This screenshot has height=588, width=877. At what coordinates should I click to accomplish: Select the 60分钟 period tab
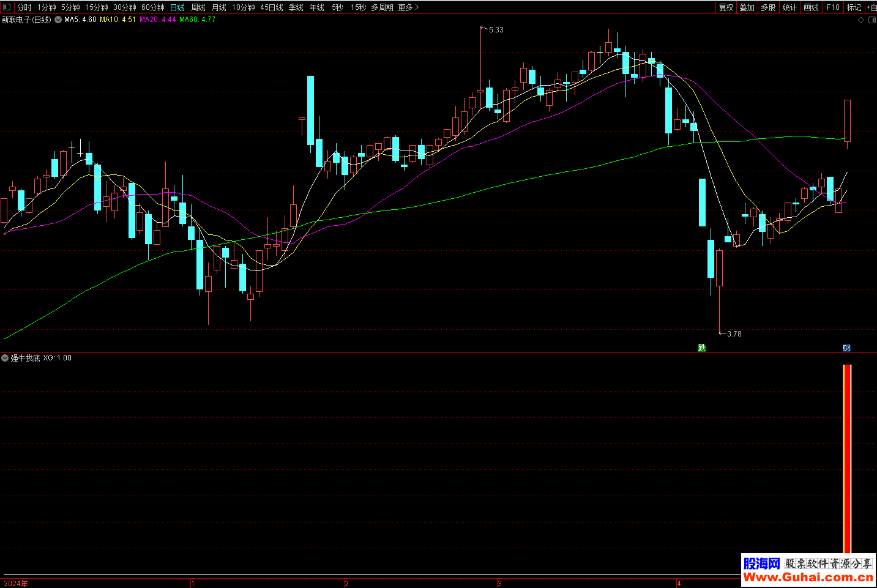coord(153,7)
